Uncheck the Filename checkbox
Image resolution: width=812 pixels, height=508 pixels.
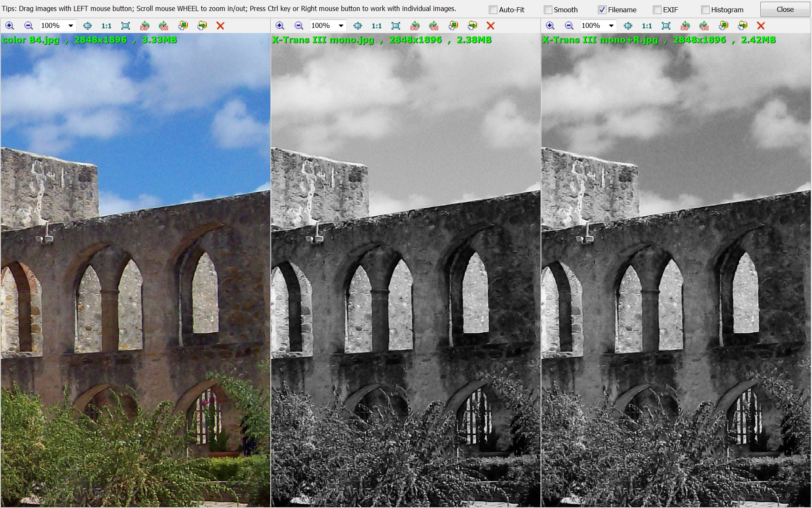pos(602,10)
